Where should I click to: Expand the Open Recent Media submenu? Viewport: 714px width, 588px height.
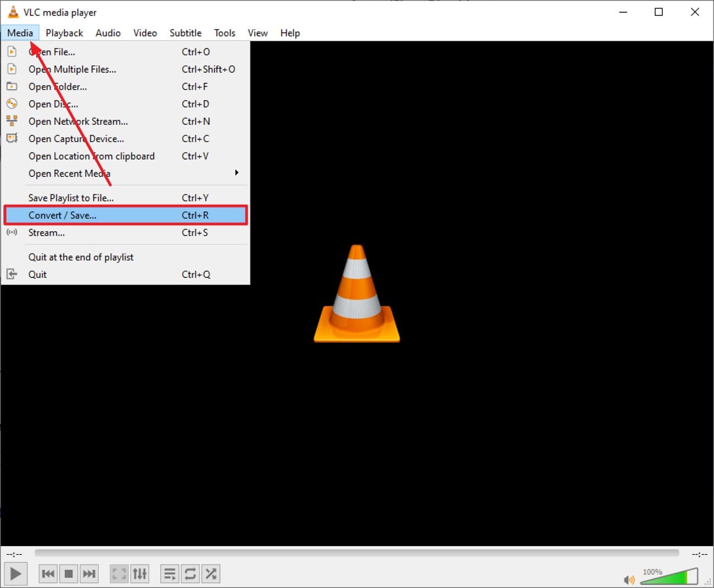click(x=69, y=173)
